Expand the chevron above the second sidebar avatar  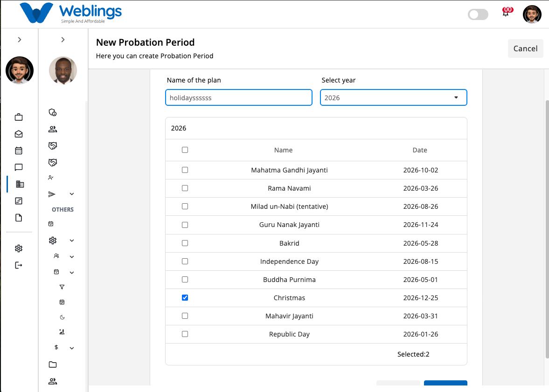point(63,40)
